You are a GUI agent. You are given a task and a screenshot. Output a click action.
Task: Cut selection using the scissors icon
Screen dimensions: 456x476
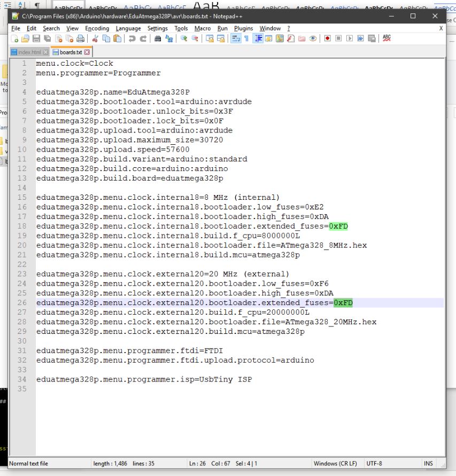[95, 38]
